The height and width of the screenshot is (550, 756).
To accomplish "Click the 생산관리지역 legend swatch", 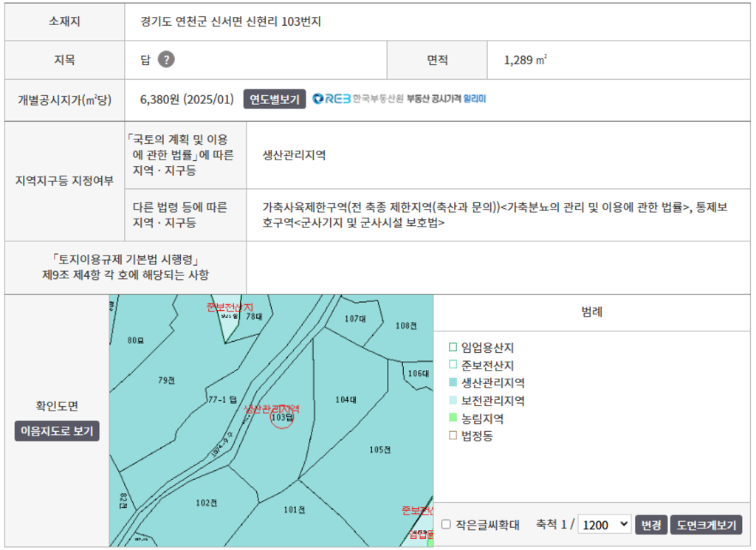I will click(453, 382).
